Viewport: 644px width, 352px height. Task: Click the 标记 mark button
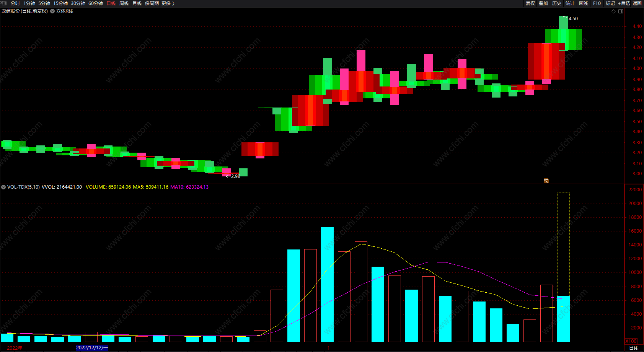[610, 3]
